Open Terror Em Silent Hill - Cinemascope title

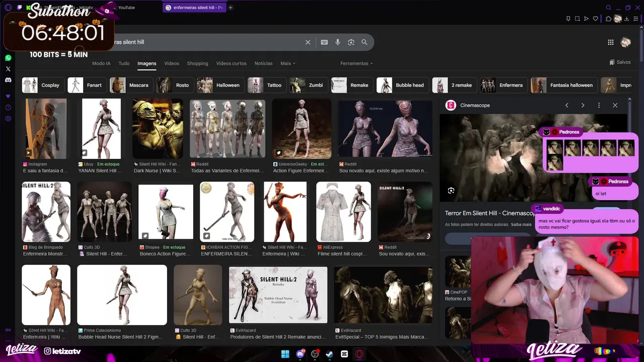(x=490, y=213)
